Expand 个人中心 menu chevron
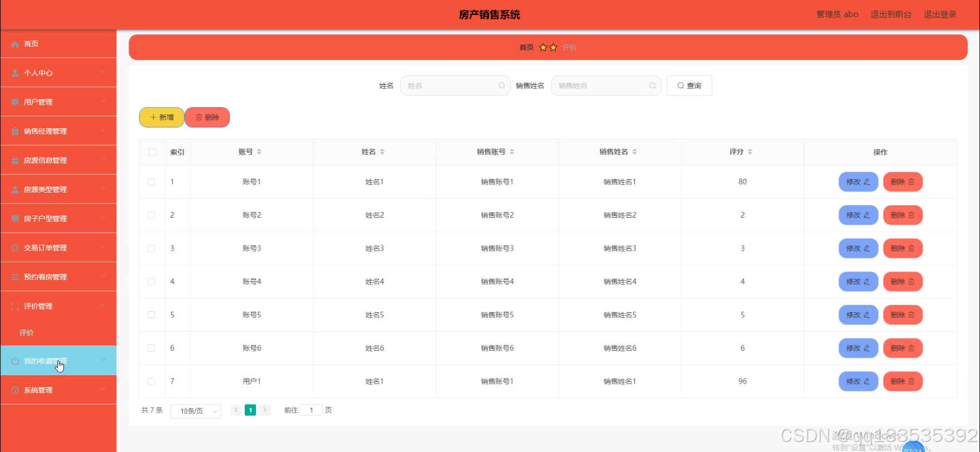The image size is (980, 452). pos(103,72)
